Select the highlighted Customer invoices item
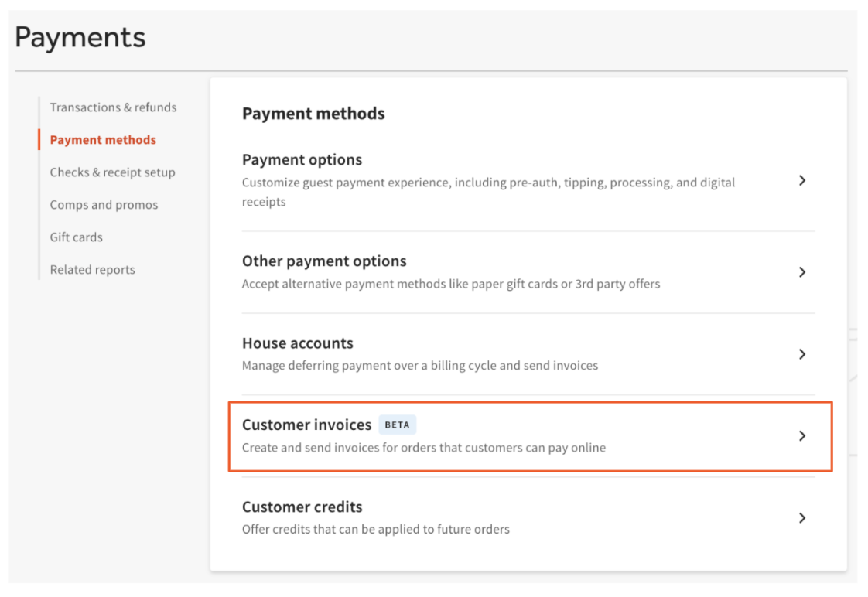868x597 pixels. 306,425
